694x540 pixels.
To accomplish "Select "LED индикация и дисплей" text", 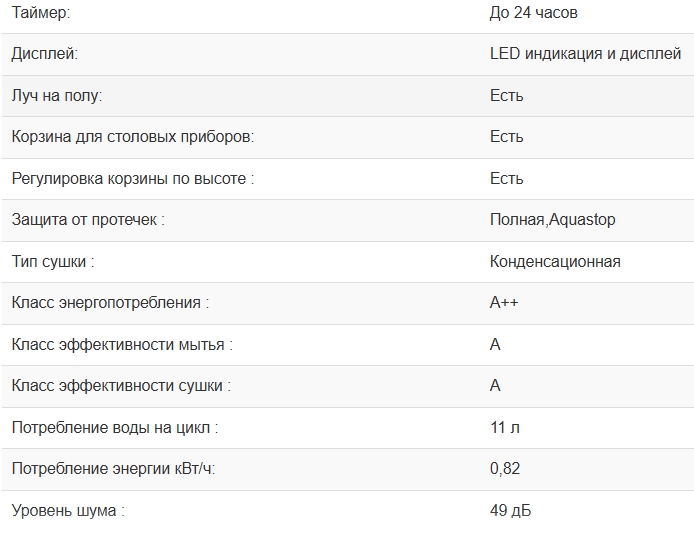I will tap(585, 54).
